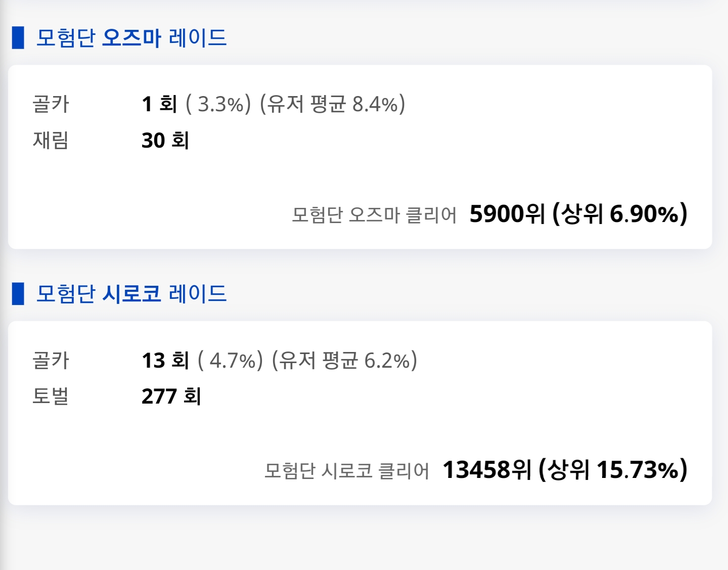The height and width of the screenshot is (570, 728).
Task: Click the blue marker beside 시로코 레이드 title
Action: click(18, 294)
